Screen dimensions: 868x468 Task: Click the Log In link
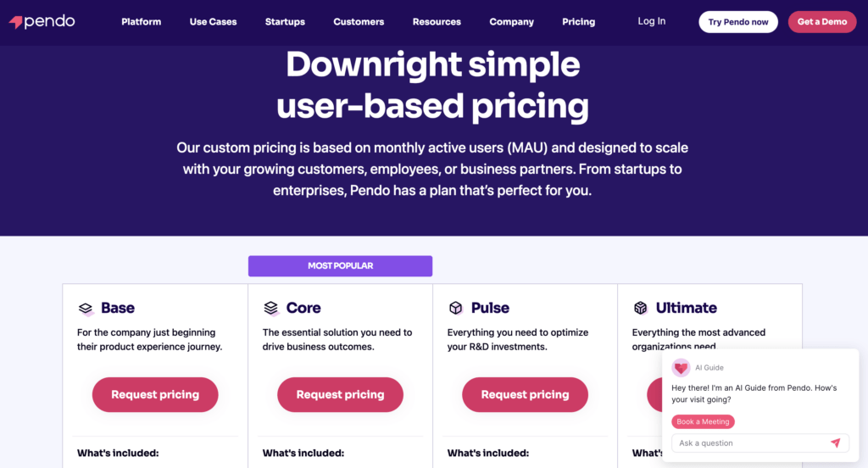(x=652, y=21)
